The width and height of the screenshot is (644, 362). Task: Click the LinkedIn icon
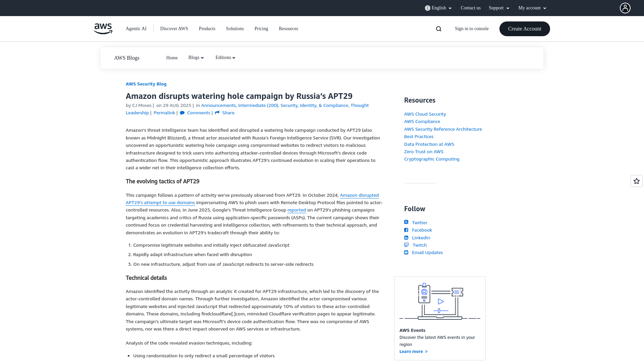click(x=406, y=238)
